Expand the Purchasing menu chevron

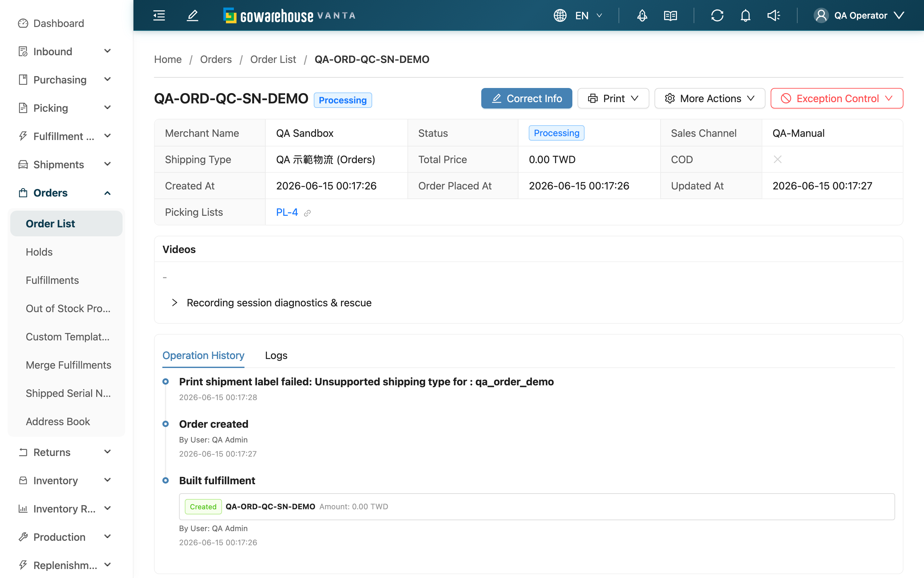(x=108, y=80)
